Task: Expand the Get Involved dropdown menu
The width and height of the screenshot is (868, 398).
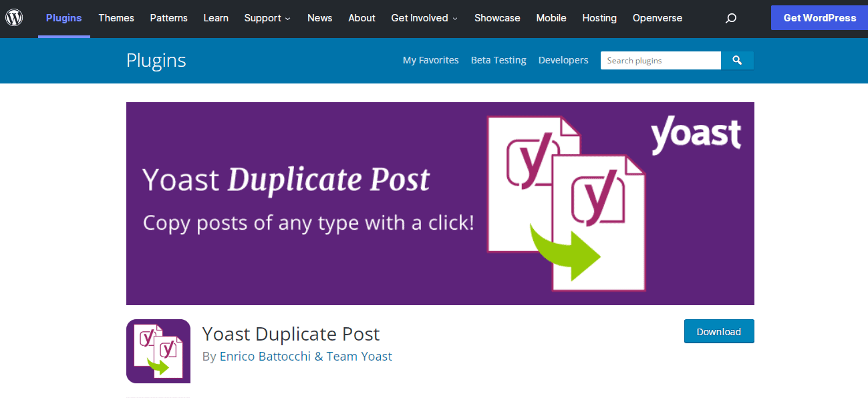Action: coord(424,18)
